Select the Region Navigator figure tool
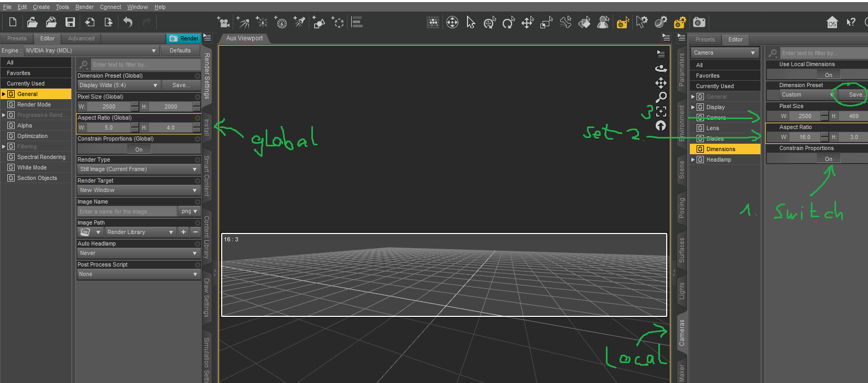868x383 pixels. (x=603, y=22)
